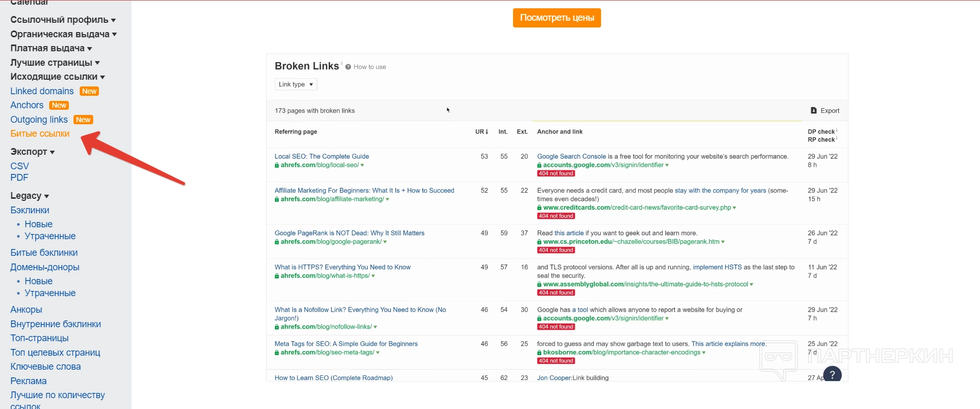This screenshot has height=409, width=980.
Task: Click the 404 not found badge under bkosborne.com
Action: [555, 361]
